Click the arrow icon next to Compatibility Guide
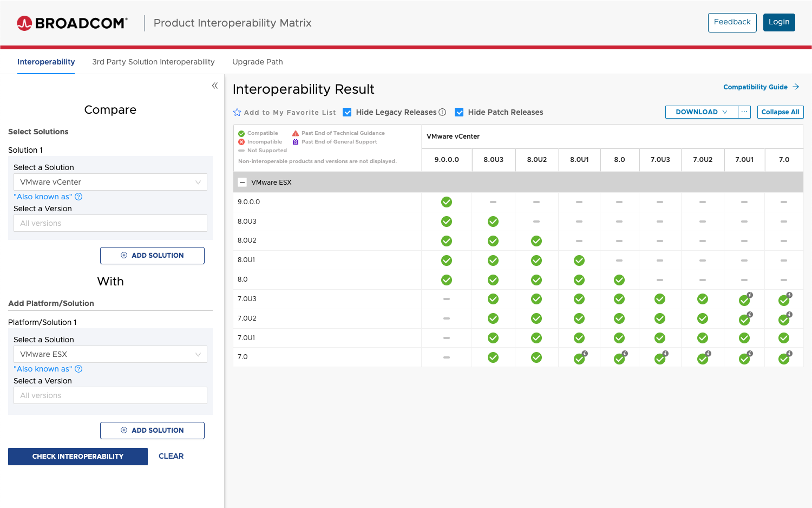Screen dimensions: 812x508 pos(796,87)
